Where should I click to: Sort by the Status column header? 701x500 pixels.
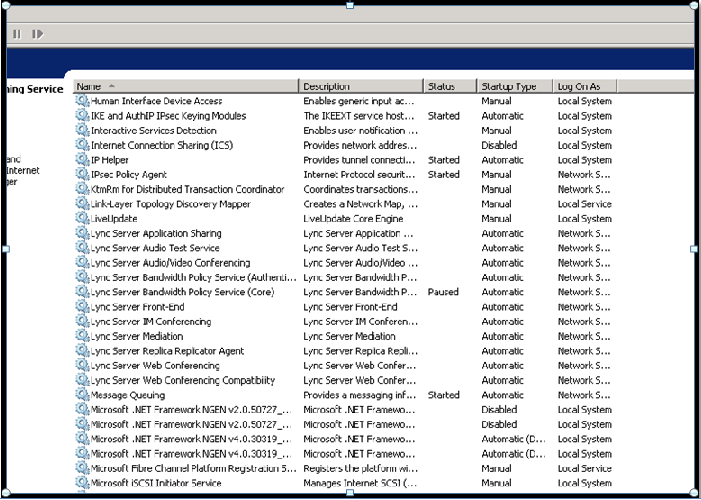[x=450, y=86]
